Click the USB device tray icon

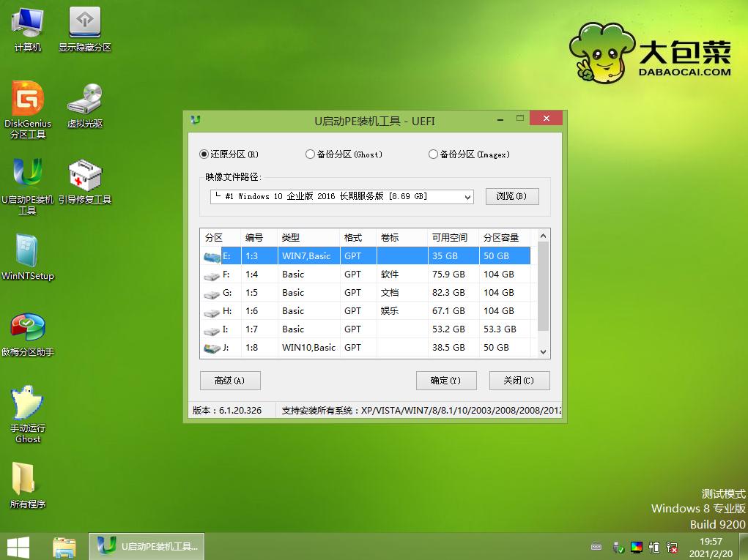[618, 547]
